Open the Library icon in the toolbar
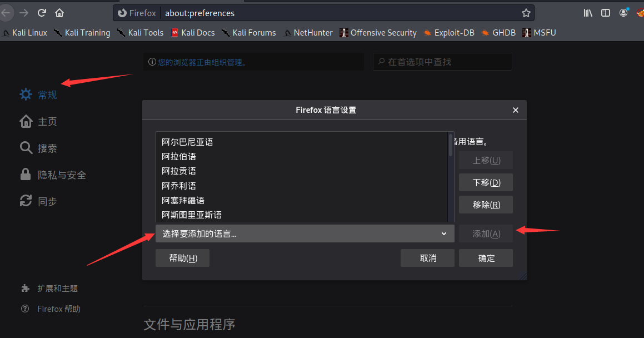644x338 pixels. (x=588, y=13)
